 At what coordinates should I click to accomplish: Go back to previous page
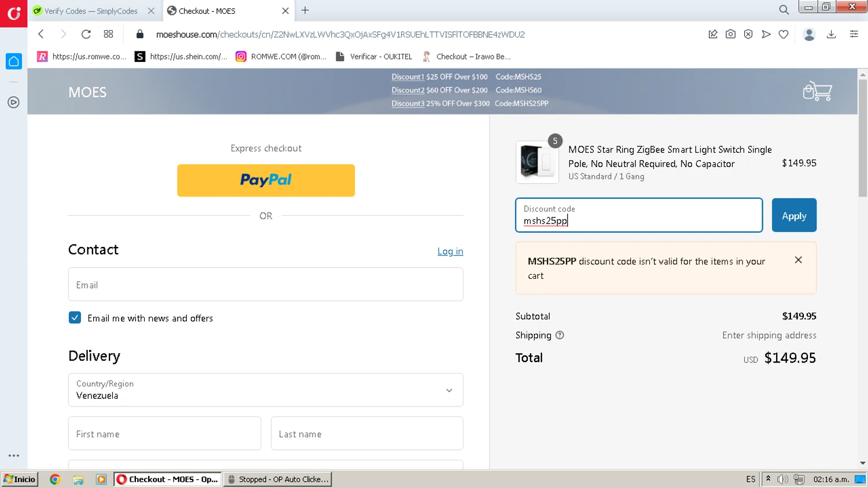41,34
